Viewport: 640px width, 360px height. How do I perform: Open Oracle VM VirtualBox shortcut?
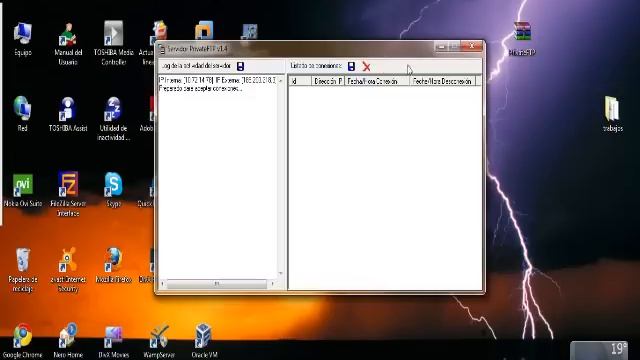coord(204,341)
